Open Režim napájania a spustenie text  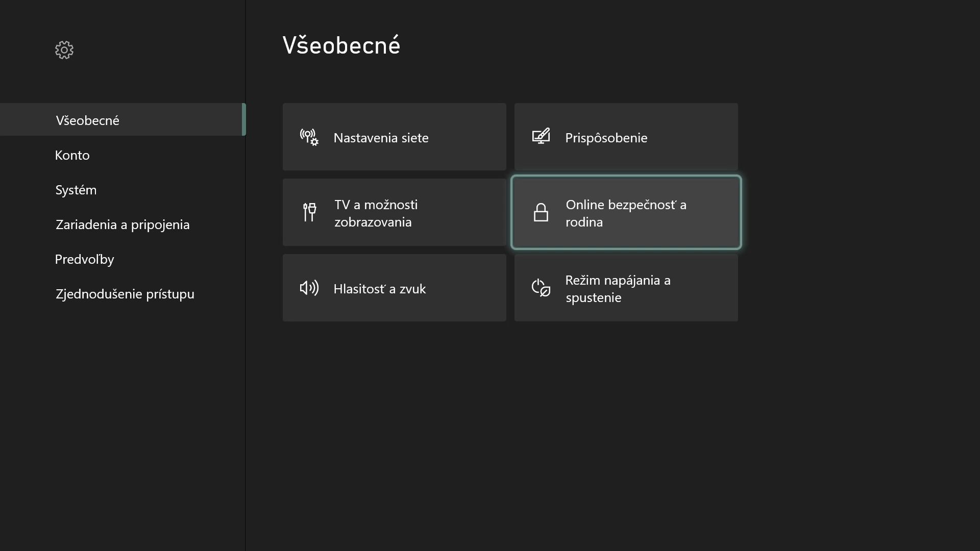pyautogui.click(x=618, y=288)
